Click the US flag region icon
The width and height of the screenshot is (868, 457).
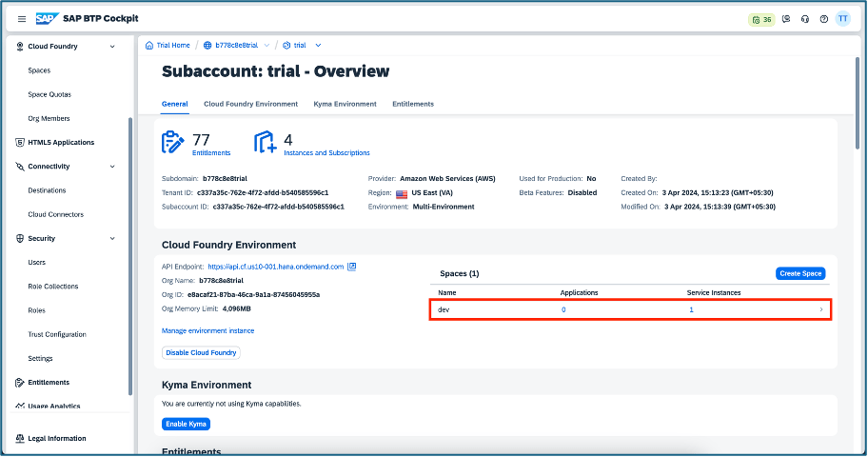402,193
